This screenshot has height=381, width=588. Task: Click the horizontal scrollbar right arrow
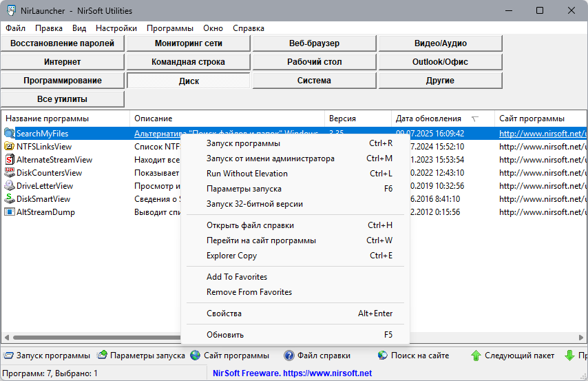(581, 338)
